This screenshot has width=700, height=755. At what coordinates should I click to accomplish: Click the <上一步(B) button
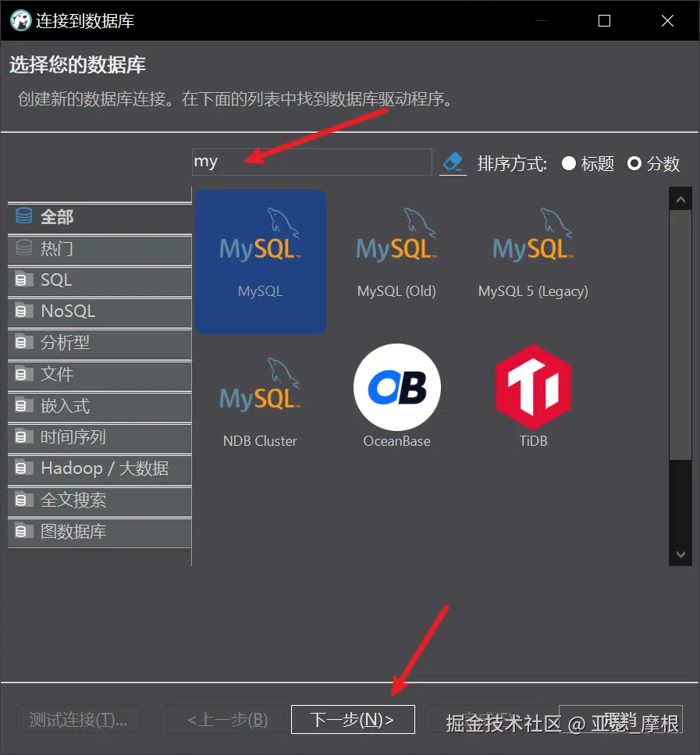point(228,719)
